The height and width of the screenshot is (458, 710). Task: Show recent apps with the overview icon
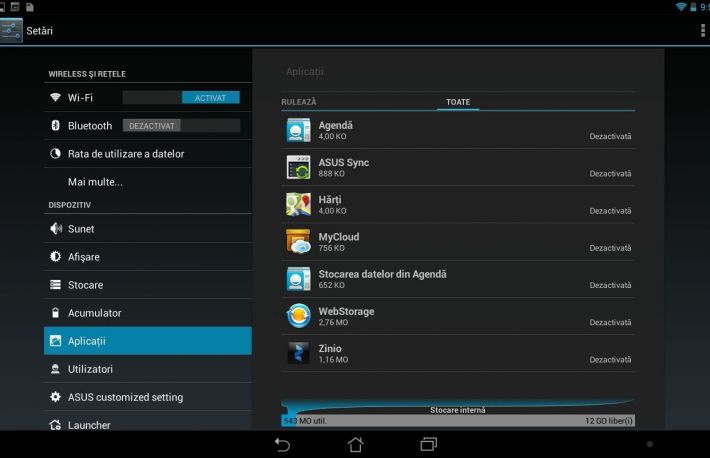click(429, 443)
